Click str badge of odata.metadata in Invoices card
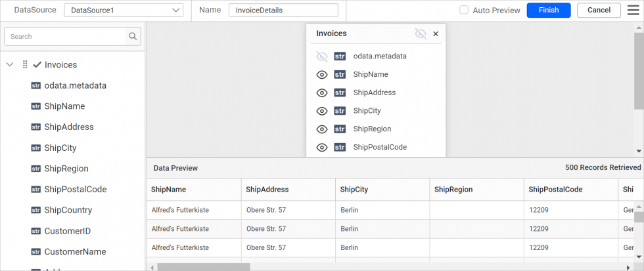Screen dimensions: 644x271 click(340, 56)
